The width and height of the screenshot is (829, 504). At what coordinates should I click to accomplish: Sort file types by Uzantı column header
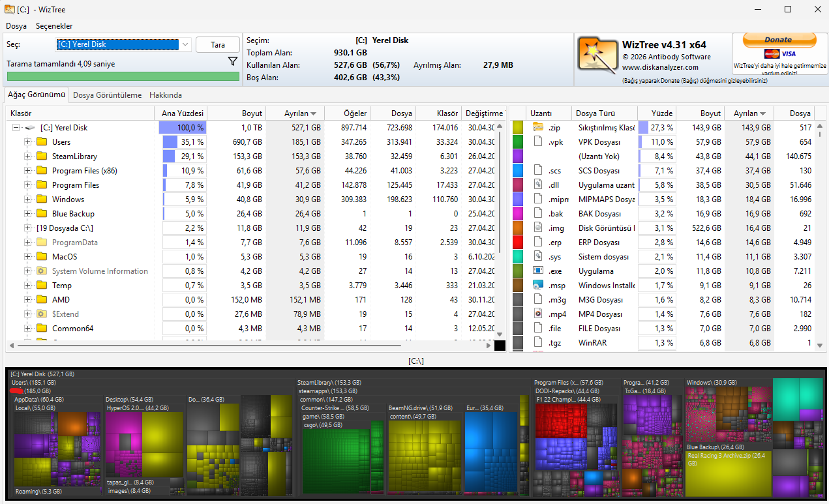550,113
